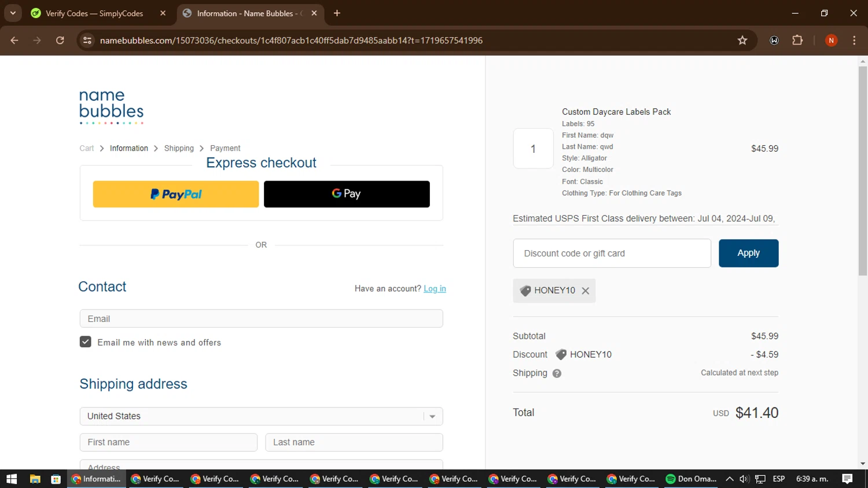Bookmark this page with the star icon
The width and height of the screenshot is (868, 488).
coord(742,41)
